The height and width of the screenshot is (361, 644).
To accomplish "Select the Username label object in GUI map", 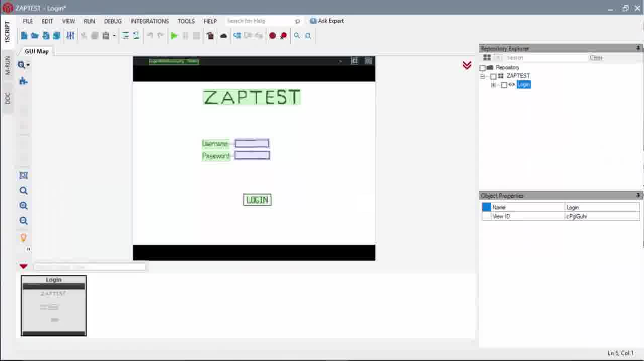I will pos(215,144).
